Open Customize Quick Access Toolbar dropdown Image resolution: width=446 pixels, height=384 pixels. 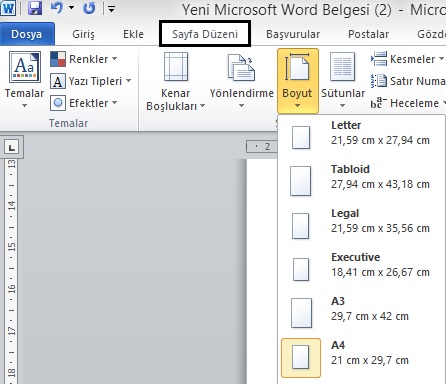click(112, 9)
